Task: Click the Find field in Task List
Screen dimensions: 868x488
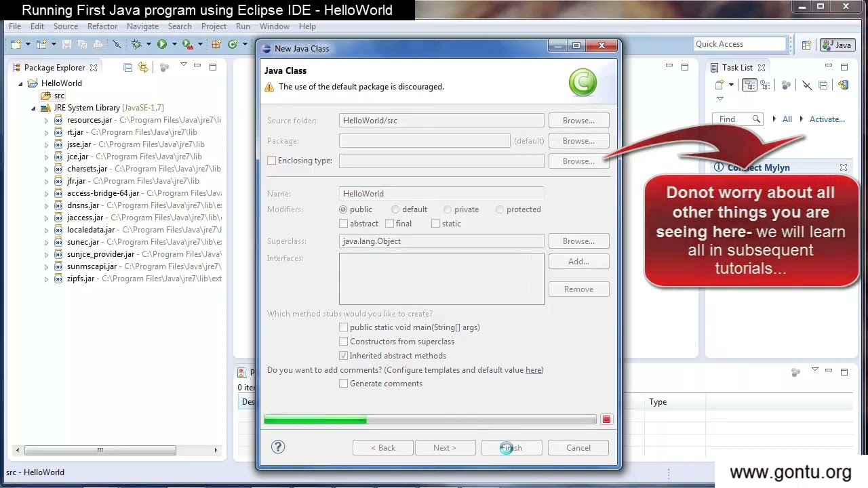Action: [738, 119]
